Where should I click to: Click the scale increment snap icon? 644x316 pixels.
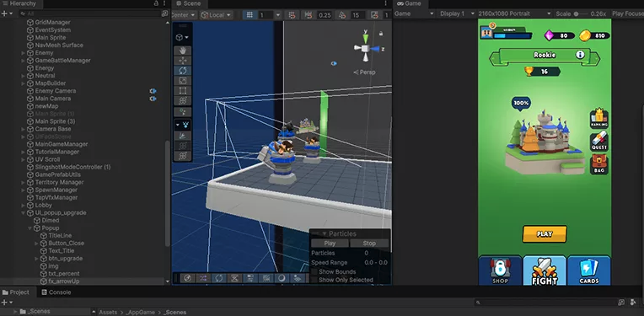[374, 15]
